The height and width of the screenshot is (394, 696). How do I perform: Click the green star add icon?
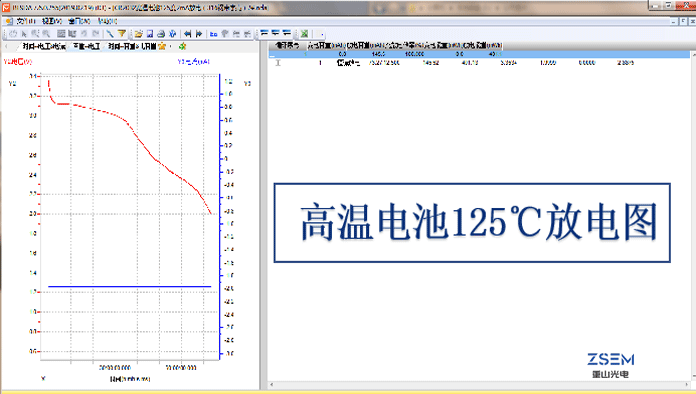click(x=182, y=46)
